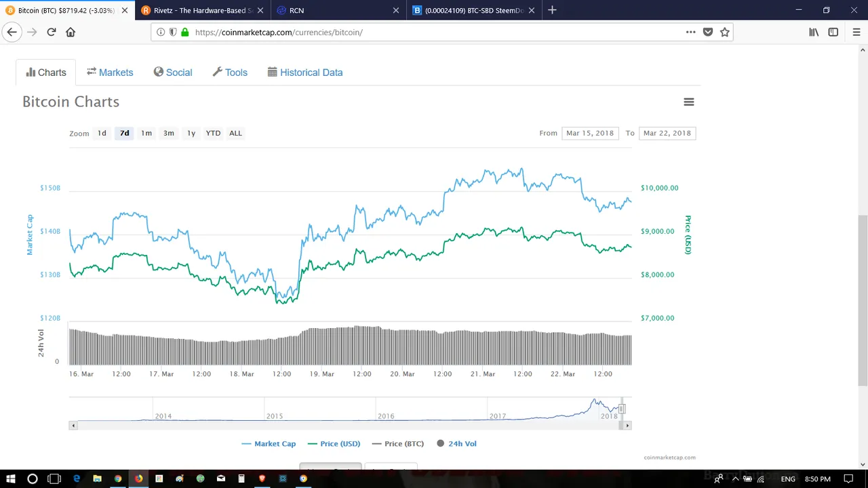The height and width of the screenshot is (488, 868).
Task: Open Calculator from taskbar
Action: tap(241, 479)
